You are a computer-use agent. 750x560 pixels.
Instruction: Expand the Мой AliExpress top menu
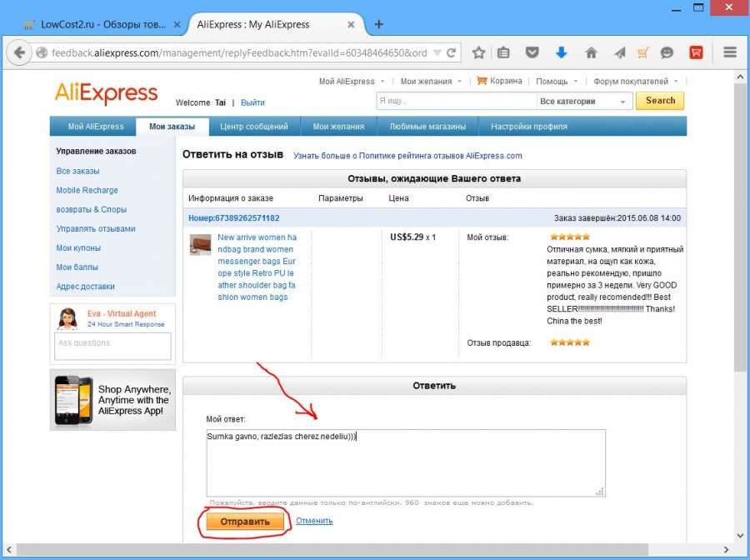click(352, 82)
